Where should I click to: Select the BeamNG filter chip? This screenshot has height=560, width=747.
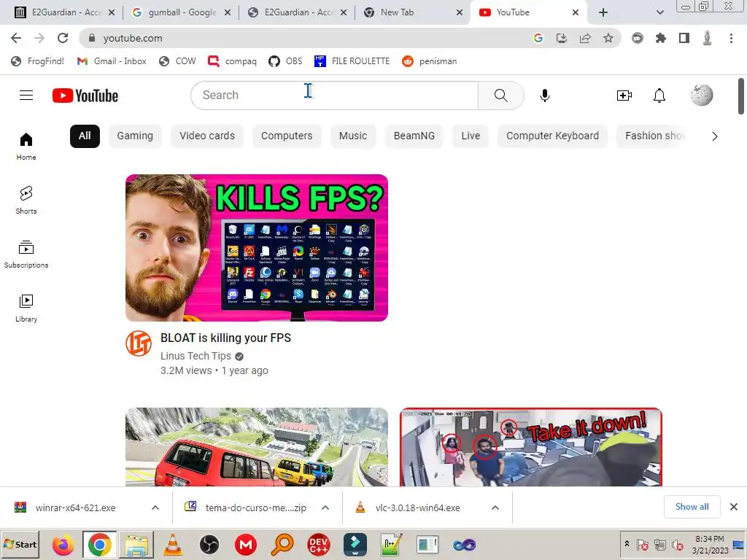414,136
